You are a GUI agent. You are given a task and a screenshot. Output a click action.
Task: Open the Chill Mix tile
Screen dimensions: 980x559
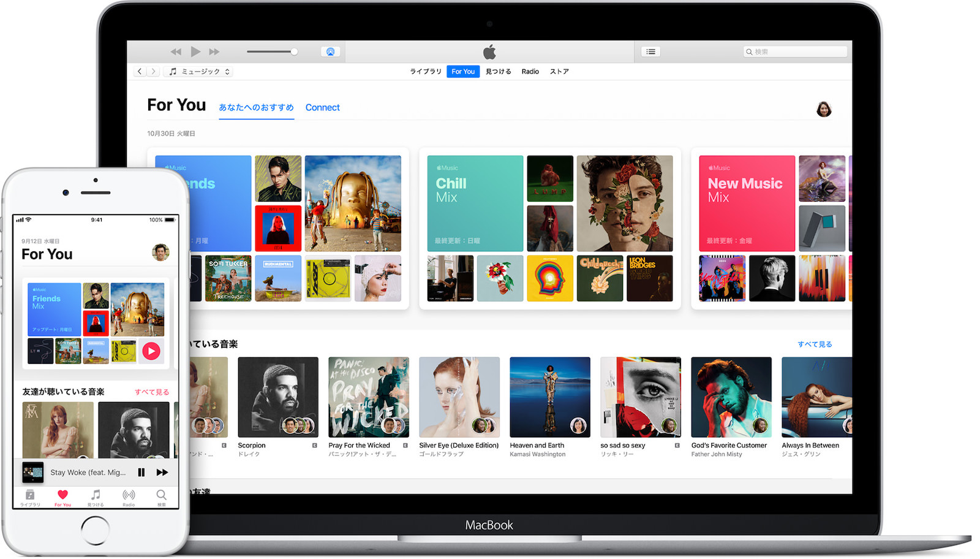475,203
